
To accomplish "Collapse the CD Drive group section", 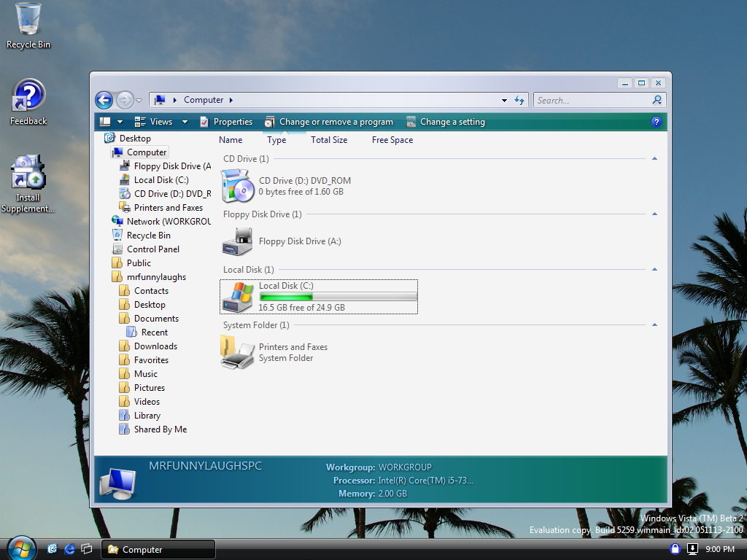I will coord(654,159).
